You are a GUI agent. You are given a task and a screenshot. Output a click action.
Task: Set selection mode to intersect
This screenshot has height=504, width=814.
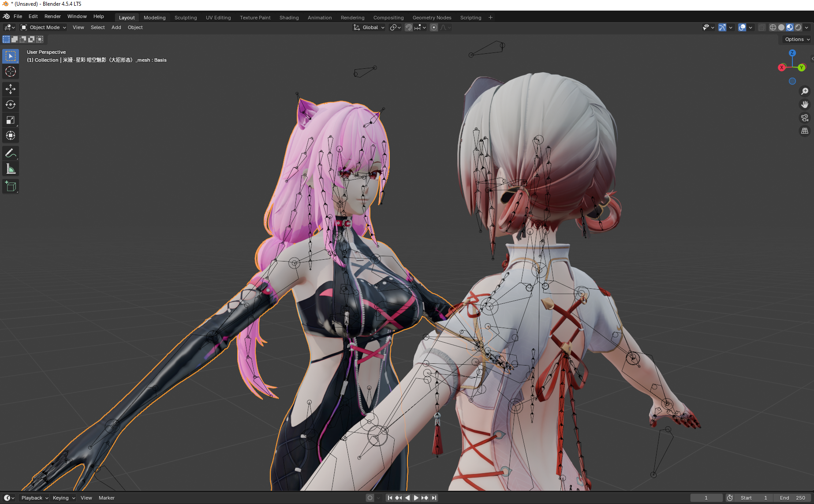point(40,39)
